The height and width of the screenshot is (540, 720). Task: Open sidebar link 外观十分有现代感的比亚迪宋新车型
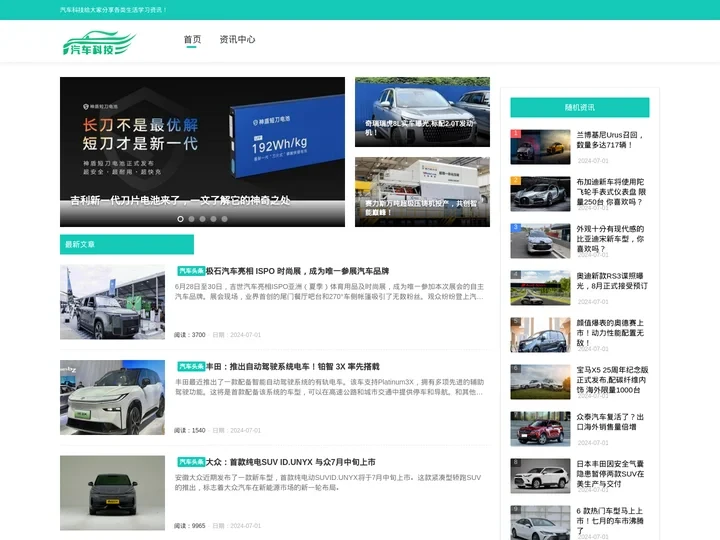[x=610, y=238]
